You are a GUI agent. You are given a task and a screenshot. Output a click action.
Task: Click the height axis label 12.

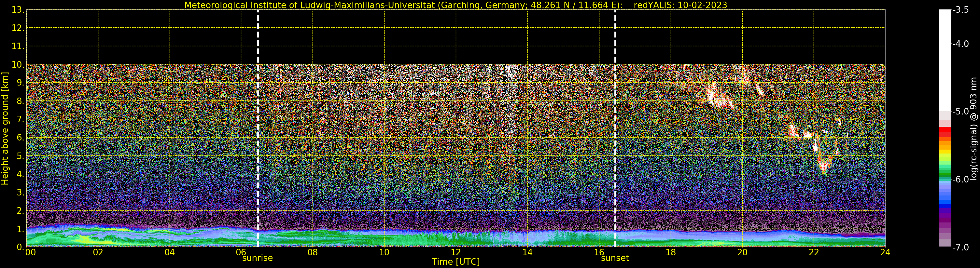click(18, 28)
